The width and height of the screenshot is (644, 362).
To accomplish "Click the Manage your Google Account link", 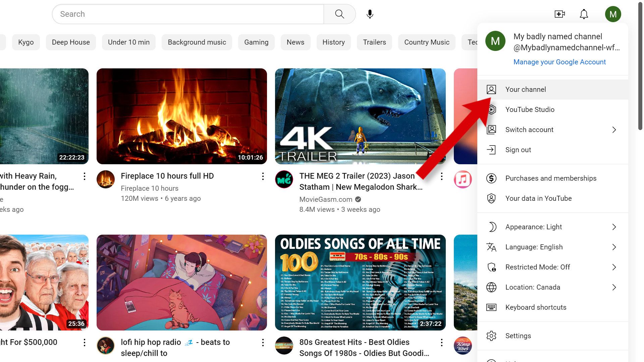I will pyautogui.click(x=559, y=62).
